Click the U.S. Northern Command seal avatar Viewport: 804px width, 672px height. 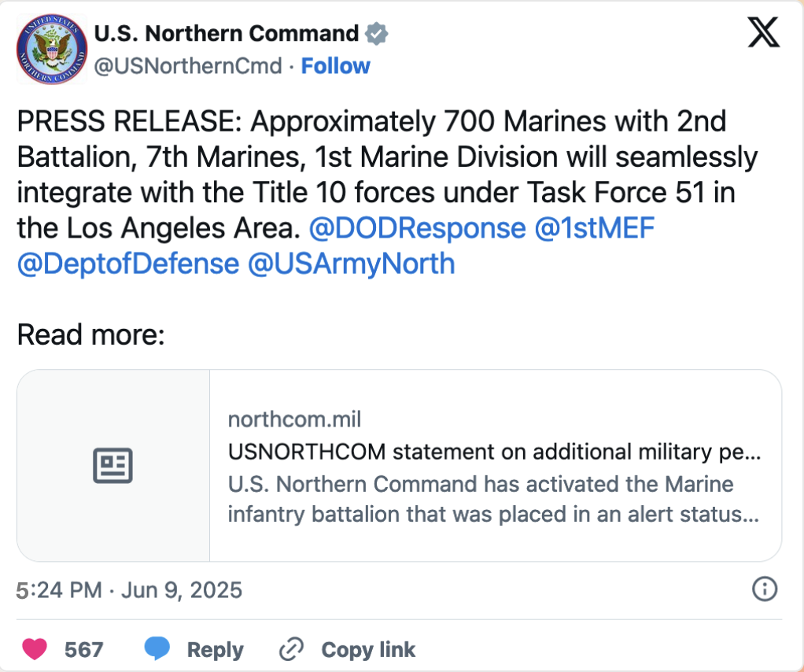click(52, 50)
